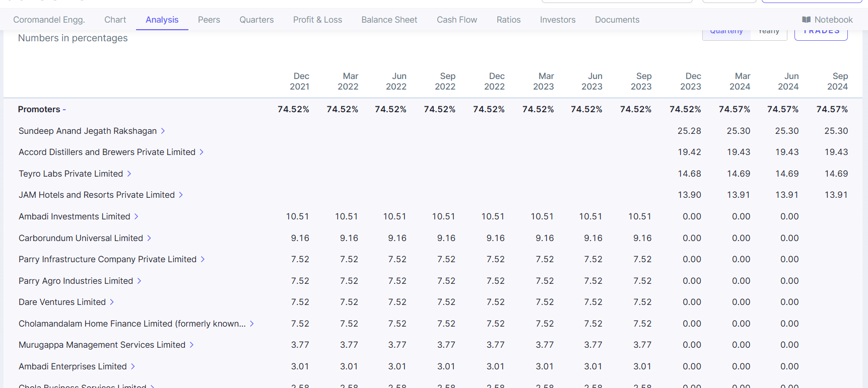Expand Accord Distillers and Brewers chevron
Image resolution: width=868 pixels, height=388 pixels.
[x=202, y=152]
